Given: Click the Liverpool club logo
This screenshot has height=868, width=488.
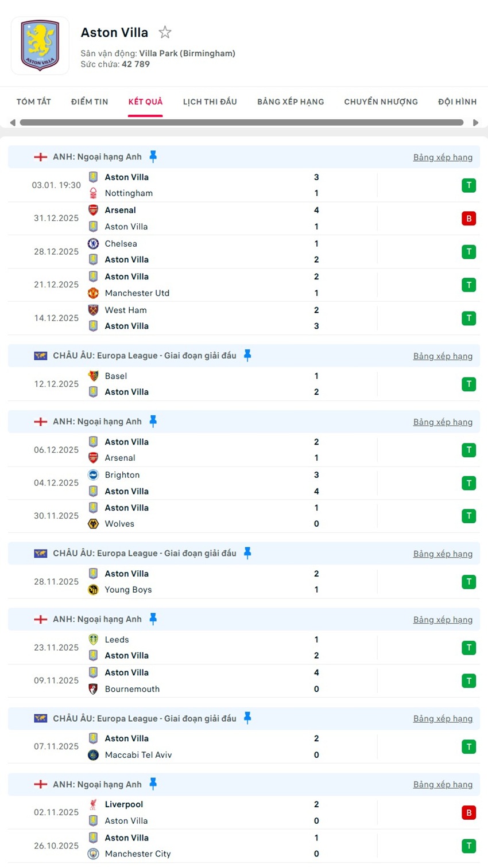Looking at the screenshot, I should tap(93, 804).
